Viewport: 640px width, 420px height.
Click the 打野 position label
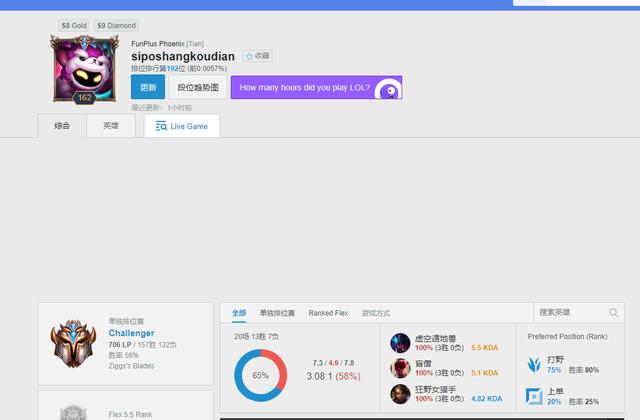(x=555, y=360)
